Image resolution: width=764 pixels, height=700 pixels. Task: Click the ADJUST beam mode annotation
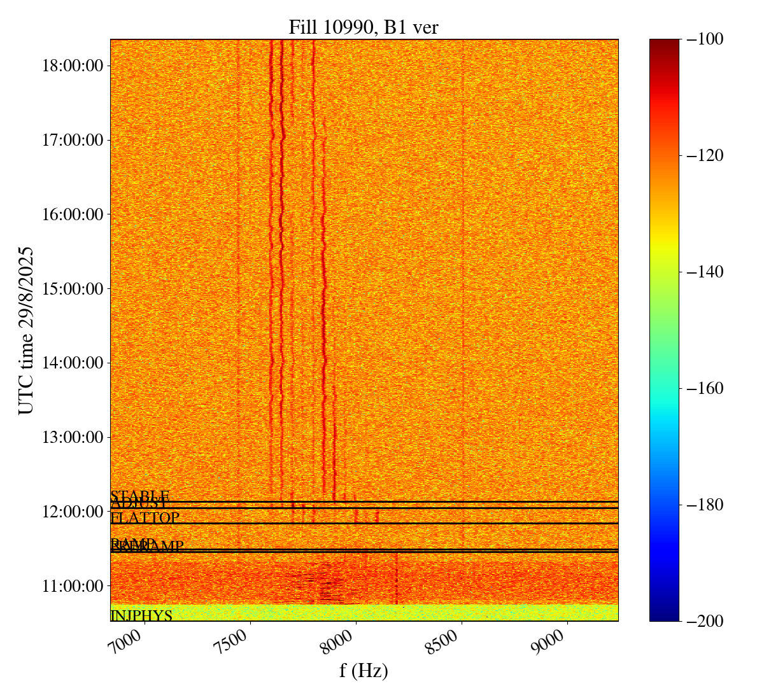point(139,505)
